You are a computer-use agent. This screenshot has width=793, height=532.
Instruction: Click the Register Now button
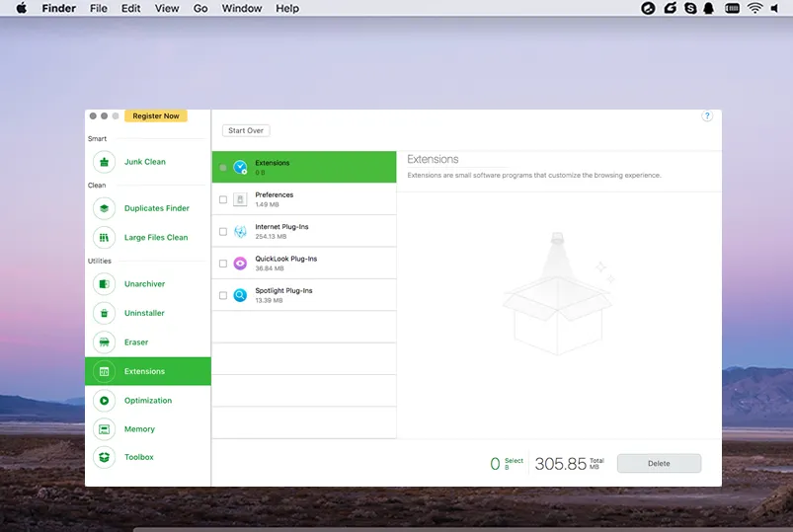(156, 116)
